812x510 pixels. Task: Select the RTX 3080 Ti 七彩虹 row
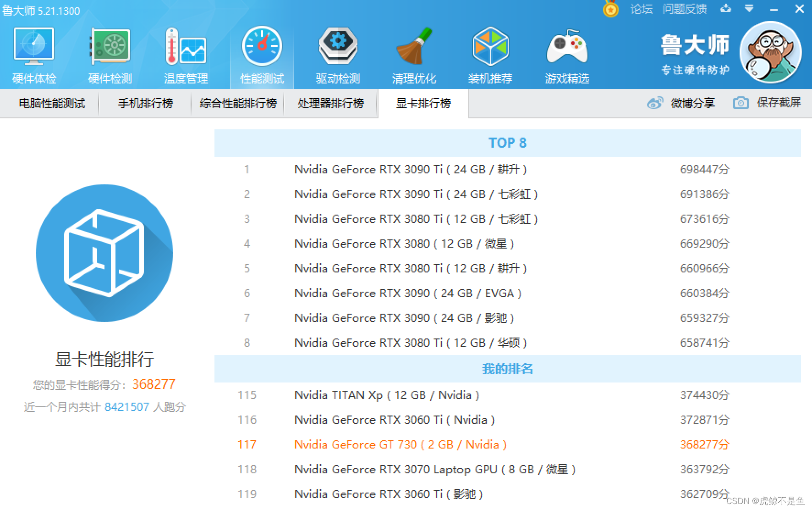point(508,219)
